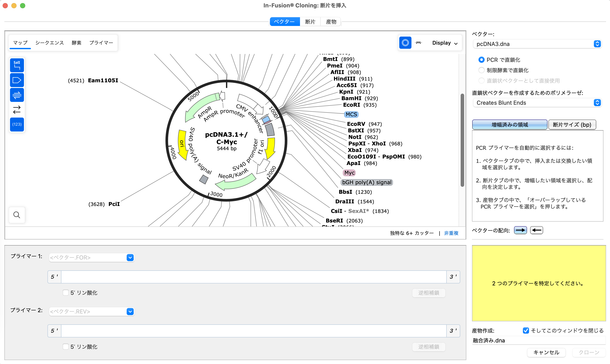
Task: Select the SalI enzyme tool in the sidebar
Action: pos(17,65)
